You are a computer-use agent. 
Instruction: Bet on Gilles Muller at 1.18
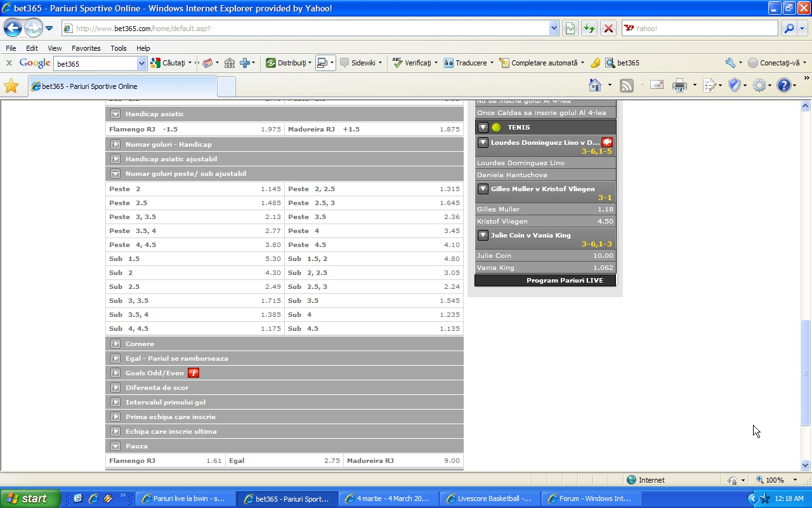pyautogui.click(x=546, y=209)
